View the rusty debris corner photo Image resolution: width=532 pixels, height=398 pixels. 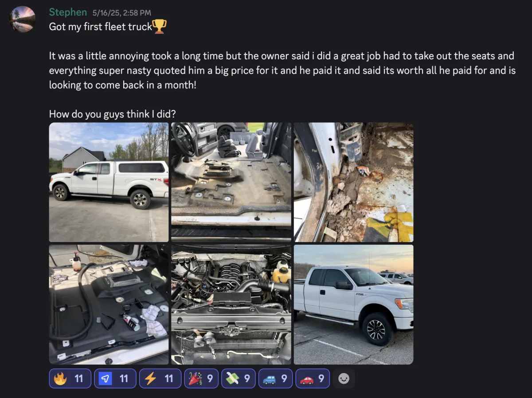point(353,182)
